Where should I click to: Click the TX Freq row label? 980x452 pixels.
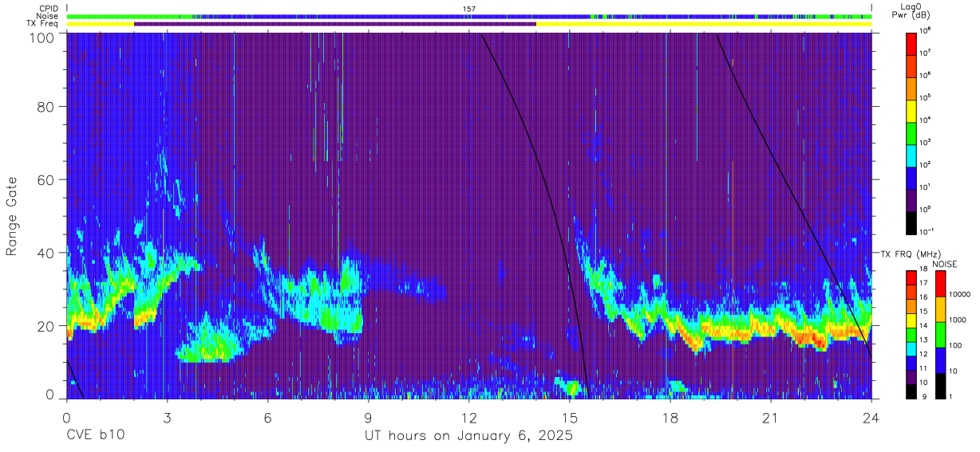pos(43,24)
